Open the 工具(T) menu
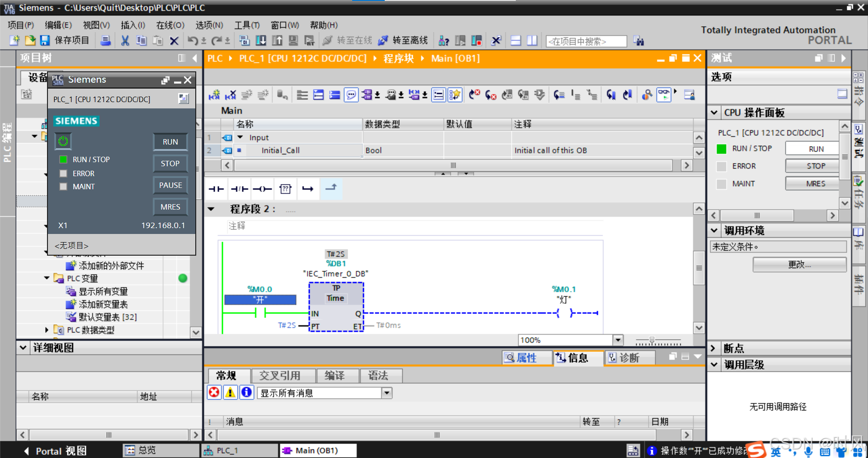 [247, 25]
